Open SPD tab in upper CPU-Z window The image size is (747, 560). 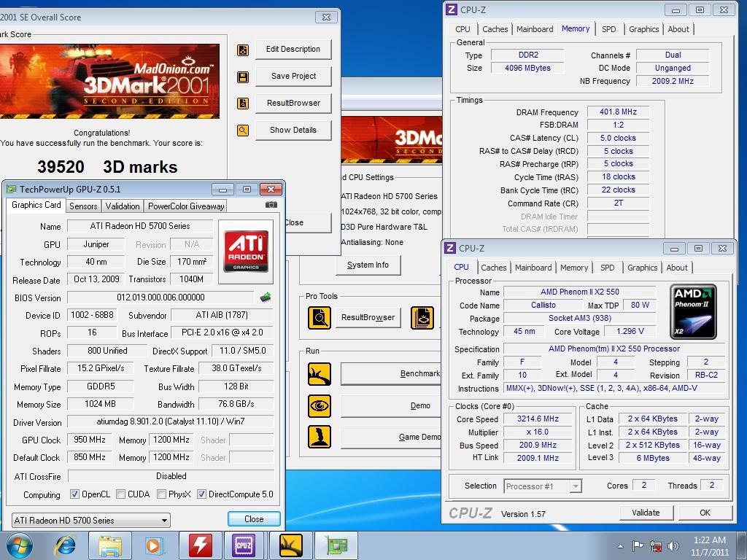pos(609,29)
